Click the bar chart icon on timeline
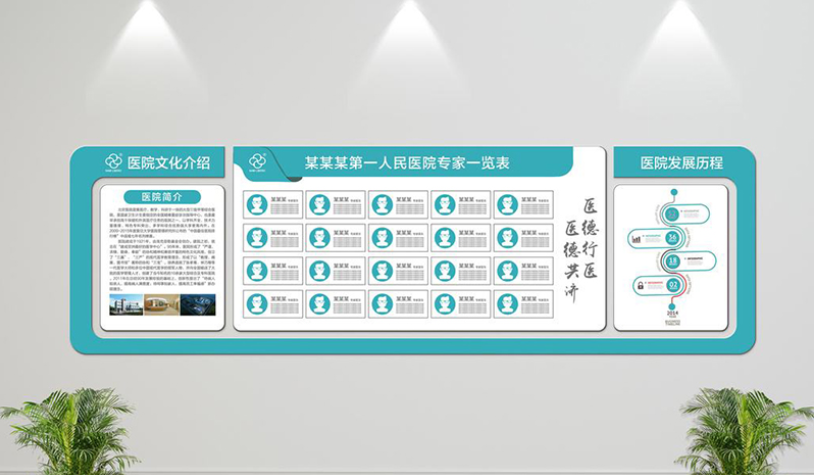815x475 pixels. point(636,239)
